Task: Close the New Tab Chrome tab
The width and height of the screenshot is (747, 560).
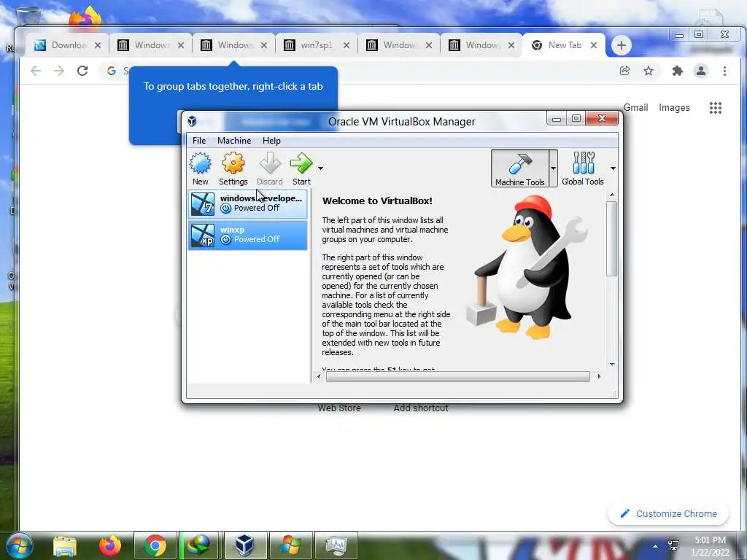Action: click(594, 45)
